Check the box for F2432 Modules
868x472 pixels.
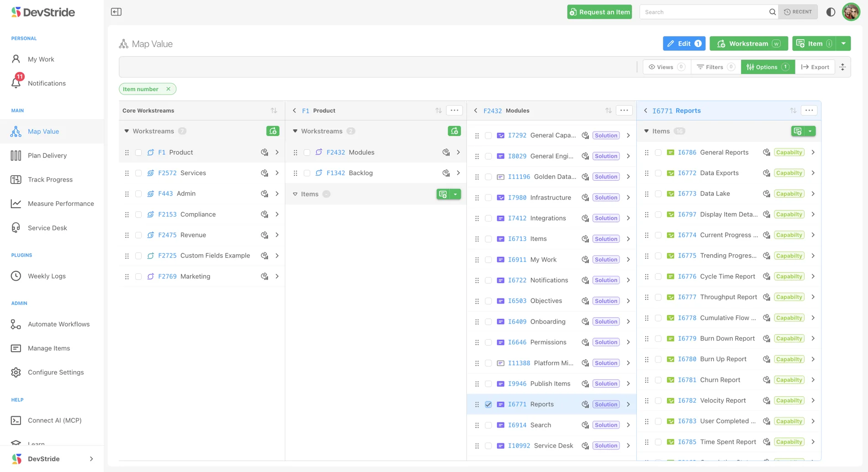307,152
